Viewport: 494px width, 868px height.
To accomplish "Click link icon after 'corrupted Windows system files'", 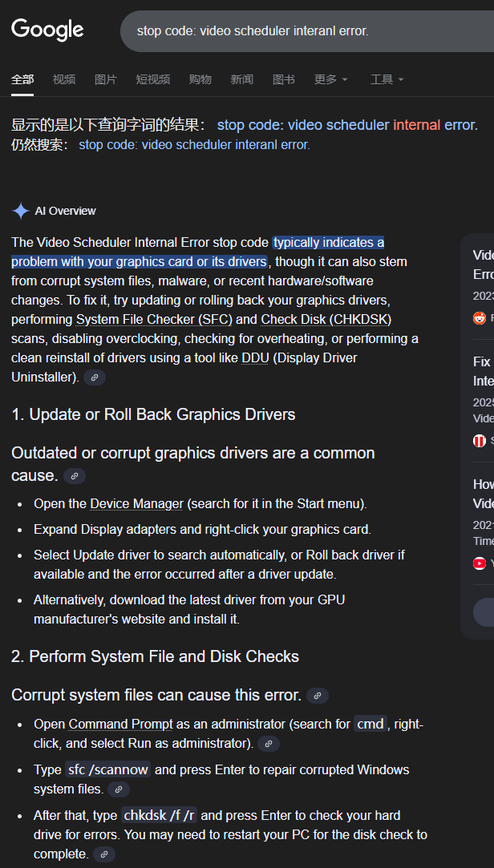I will 119,789.
